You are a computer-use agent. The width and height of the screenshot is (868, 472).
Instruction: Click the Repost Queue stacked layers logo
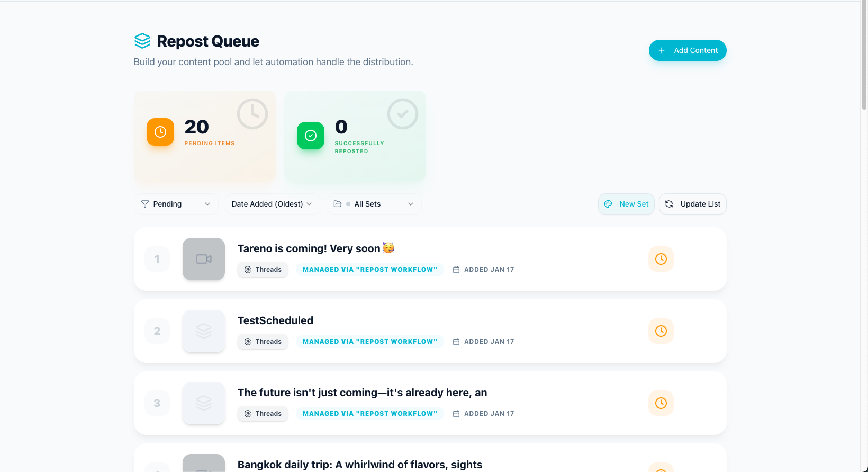[x=142, y=41]
